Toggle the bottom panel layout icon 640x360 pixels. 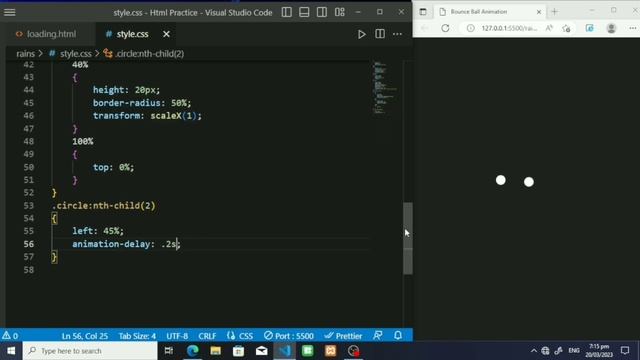[304, 12]
